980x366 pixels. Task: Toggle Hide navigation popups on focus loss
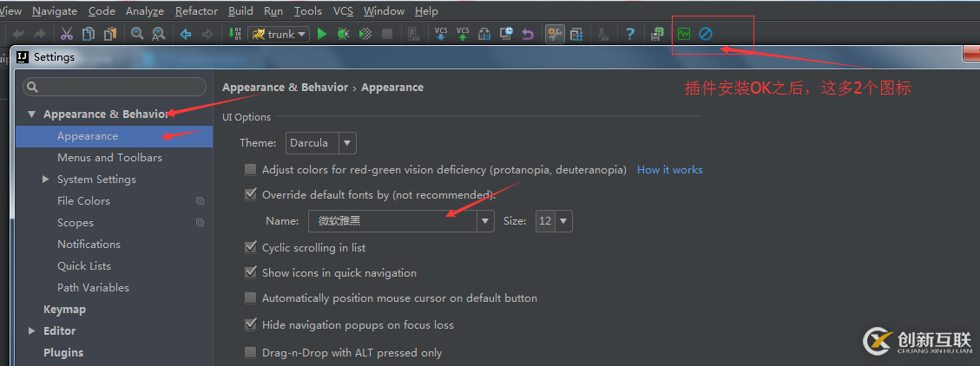click(x=250, y=324)
